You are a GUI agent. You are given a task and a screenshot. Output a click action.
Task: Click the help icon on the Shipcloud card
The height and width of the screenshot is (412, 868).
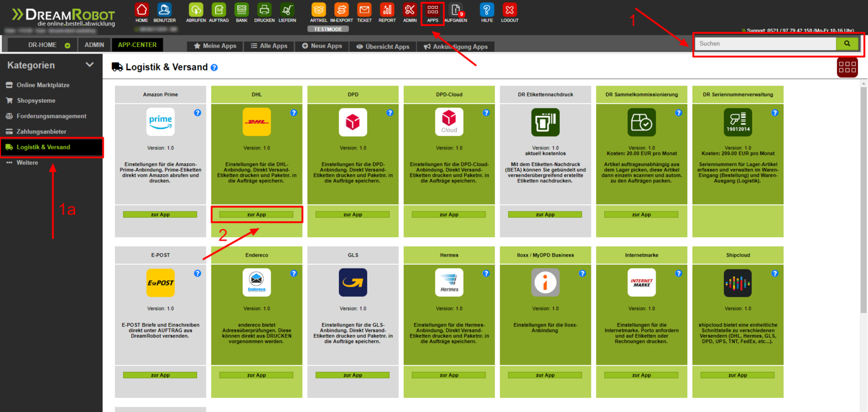pos(775,273)
